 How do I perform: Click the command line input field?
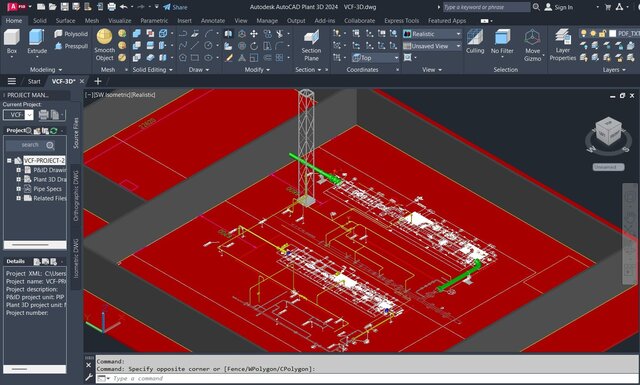click(367, 378)
